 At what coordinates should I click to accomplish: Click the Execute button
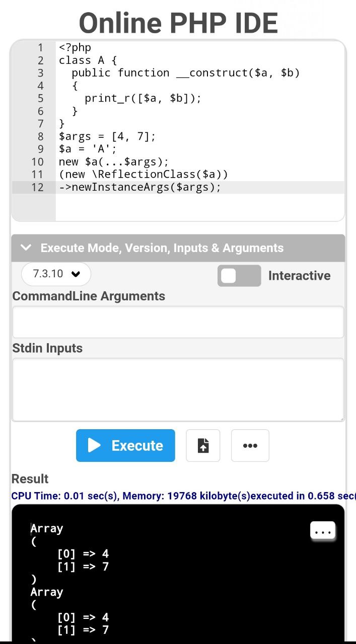125,445
